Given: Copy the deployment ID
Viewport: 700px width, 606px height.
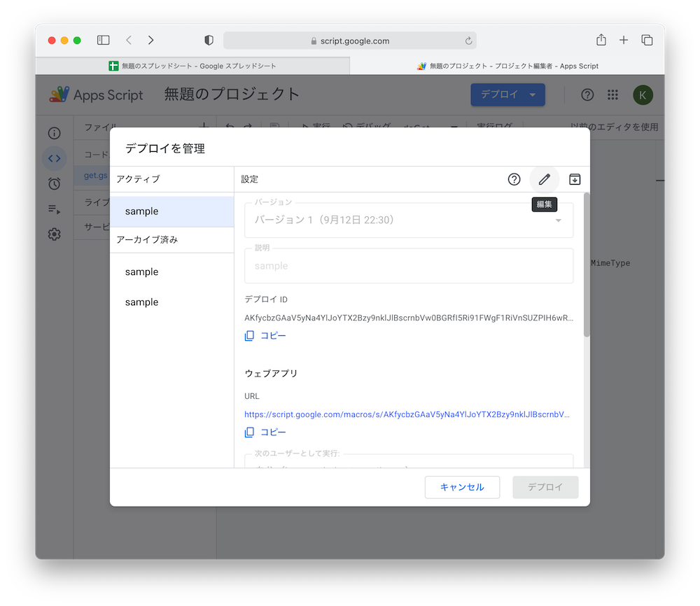Looking at the screenshot, I should coord(265,336).
